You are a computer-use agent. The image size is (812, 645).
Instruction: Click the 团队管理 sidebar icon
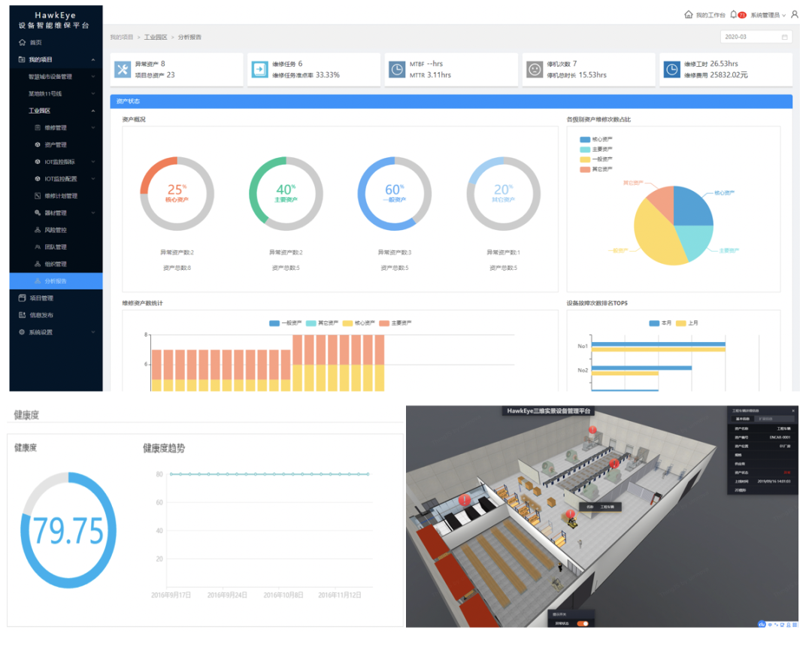click(x=38, y=247)
